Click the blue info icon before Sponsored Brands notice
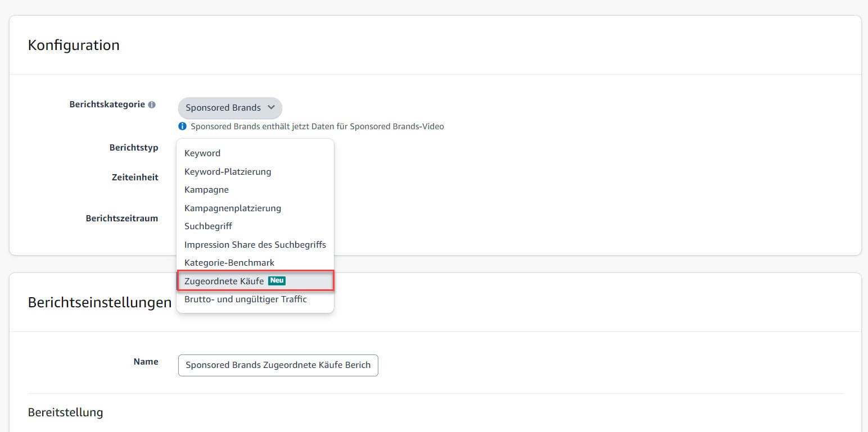The width and height of the screenshot is (868, 432). point(182,126)
